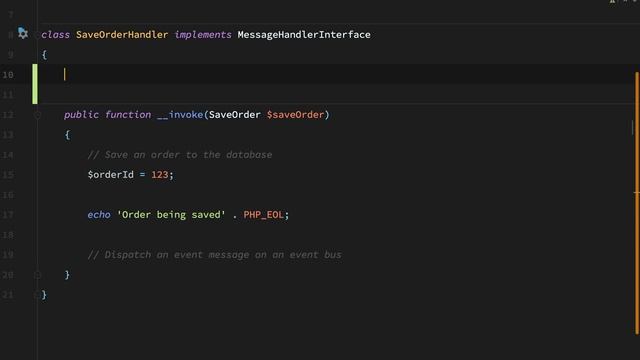Click the 'Order being saved' string
The image size is (640, 360).
[x=171, y=215]
